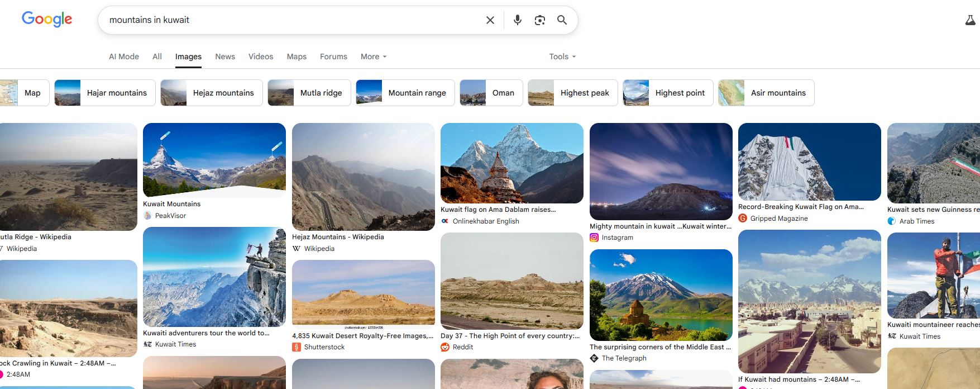Click "Hejaz Mountains - Wikipedia" title link
Screen dimensions: 980x389
pos(338,237)
